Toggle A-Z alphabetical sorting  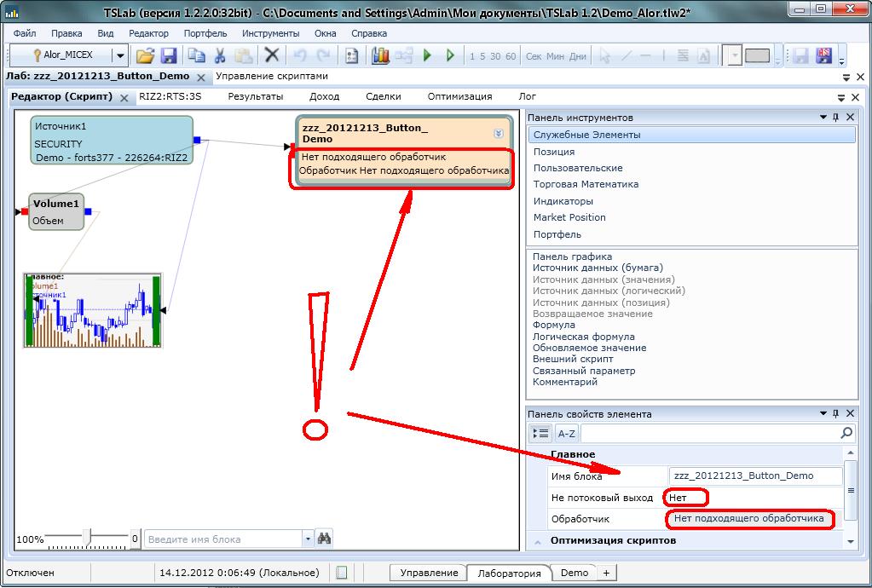tap(566, 433)
